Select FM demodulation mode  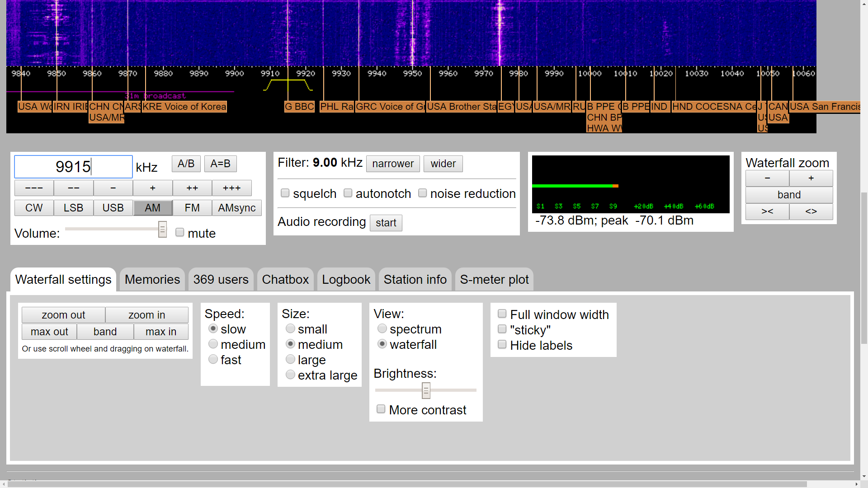pos(192,208)
